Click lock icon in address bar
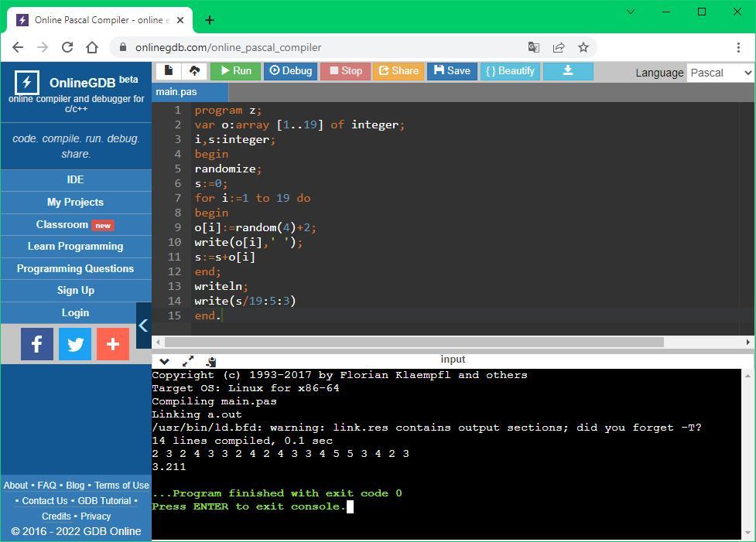This screenshot has height=542, width=756. tap(123, 47)
